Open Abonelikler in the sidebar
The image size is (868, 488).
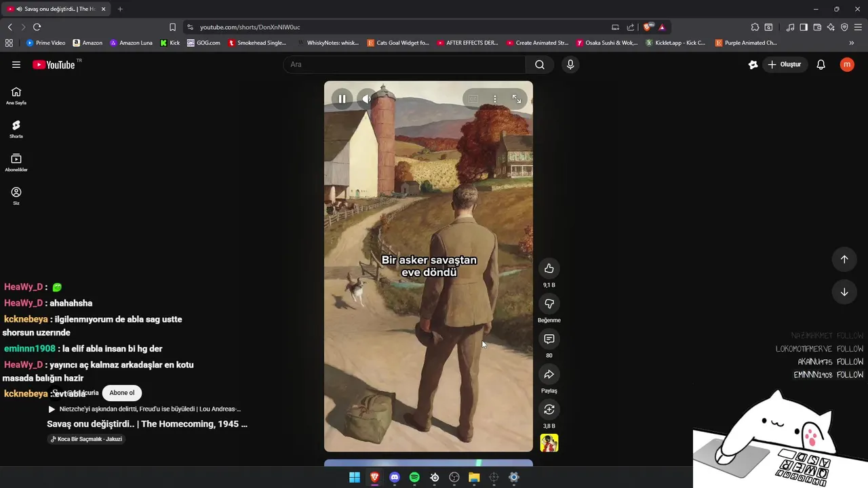[x=16, y=163]
